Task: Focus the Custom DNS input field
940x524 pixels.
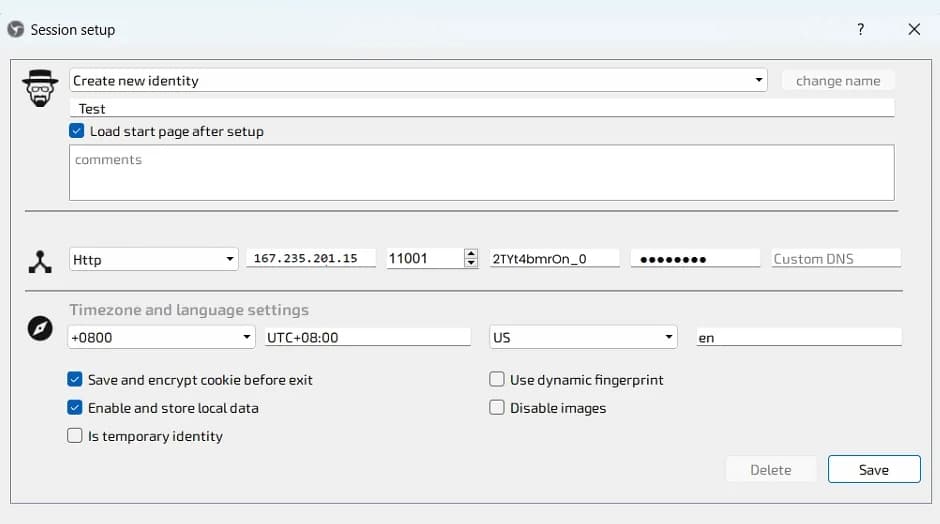Action: (x=836, y=259)
